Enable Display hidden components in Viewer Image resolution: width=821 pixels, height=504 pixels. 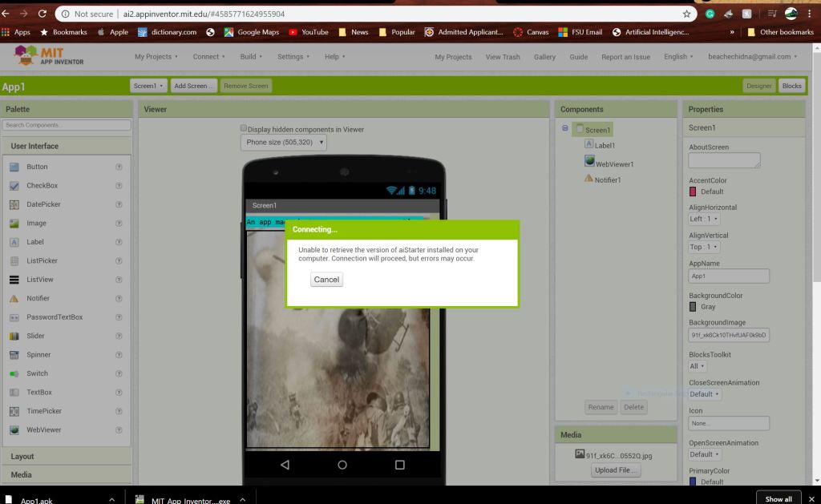click(x=245, y=128)
